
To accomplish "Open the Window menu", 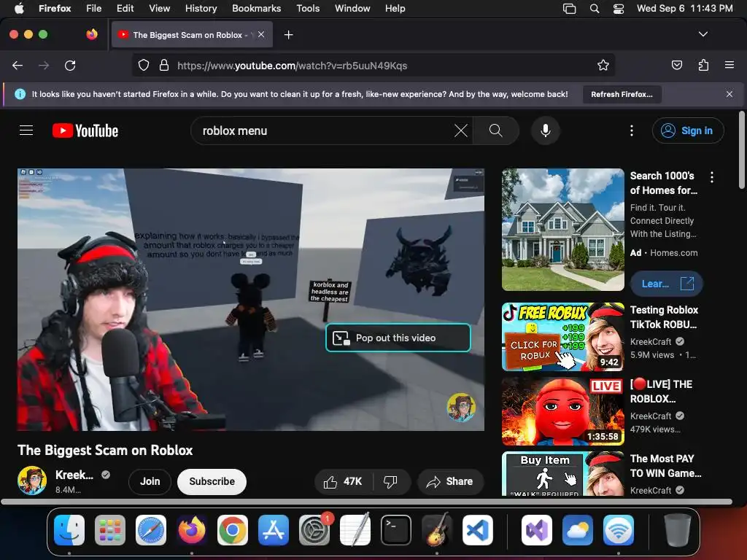I will [x=352, y=8].
